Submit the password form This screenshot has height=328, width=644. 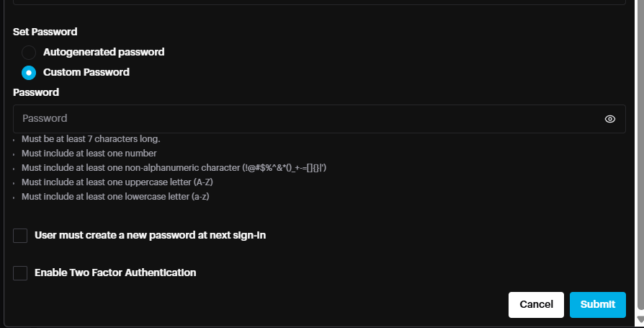coord(597,305)
